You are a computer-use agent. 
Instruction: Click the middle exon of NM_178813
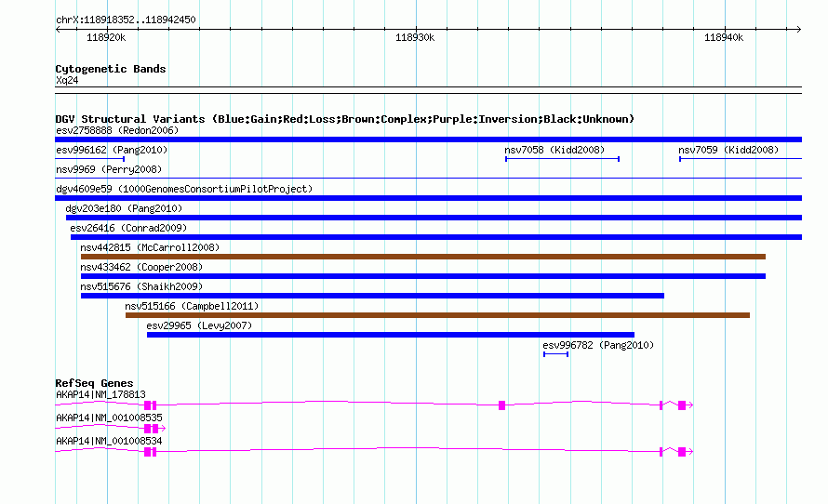coord(501,405)
